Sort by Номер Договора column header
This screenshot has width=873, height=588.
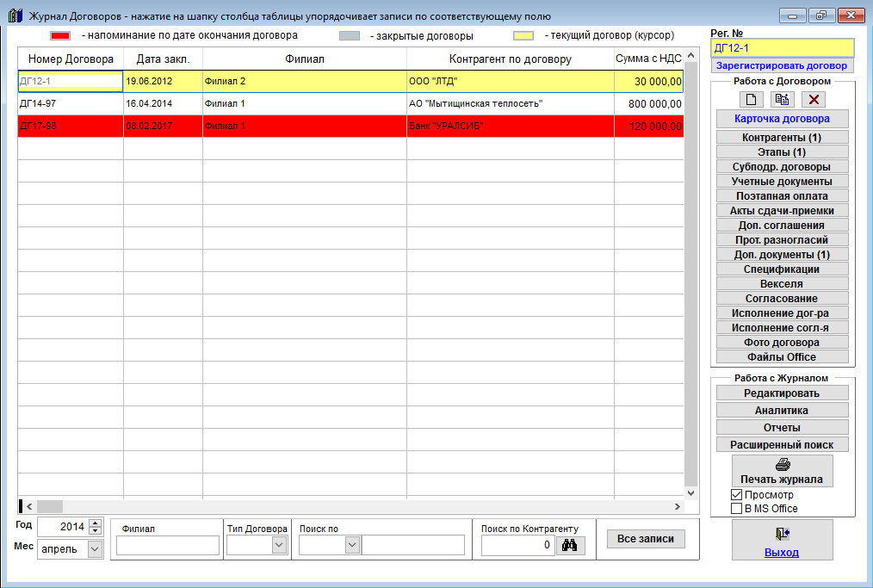click(x=71, y=59)
